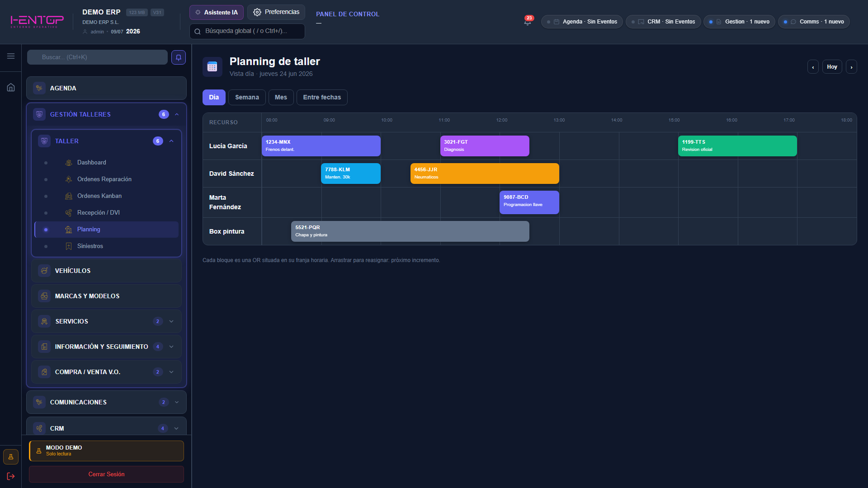Viewport: 868px width, 488px height.
Task: Click the Compra / Venta V.O. icon
Action: [44, 372]
